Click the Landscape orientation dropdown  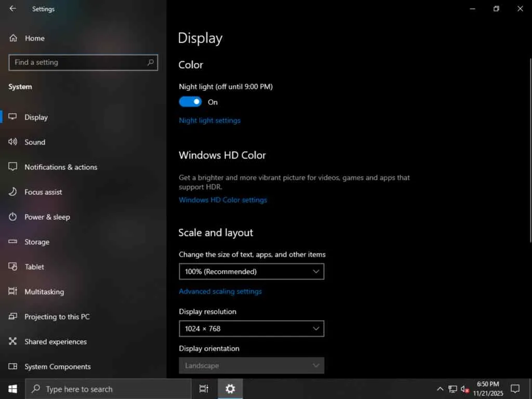(x=251, y=365)
